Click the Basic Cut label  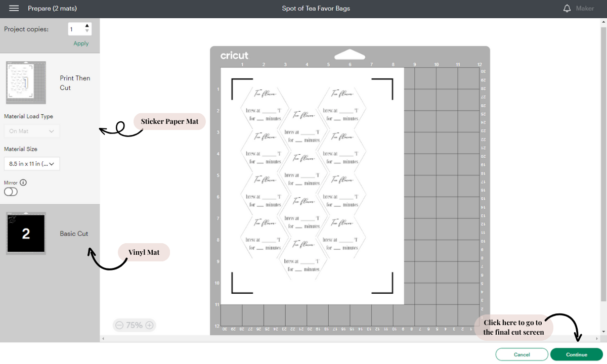click(74, 234)
